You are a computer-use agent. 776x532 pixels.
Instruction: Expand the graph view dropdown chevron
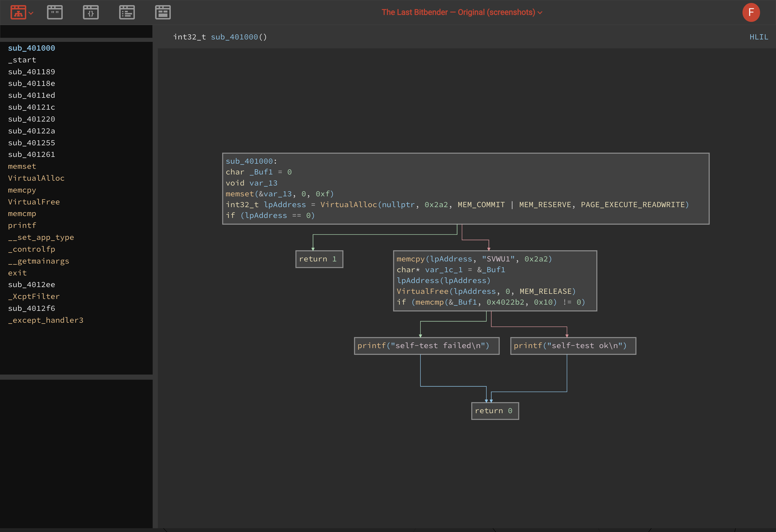31,13
